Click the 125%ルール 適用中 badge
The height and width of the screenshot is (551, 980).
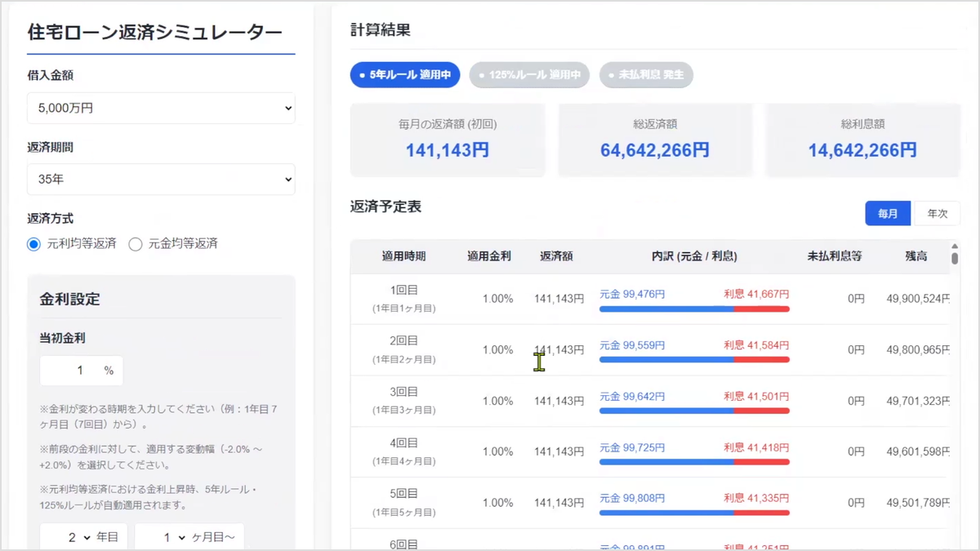coord(529,75)
